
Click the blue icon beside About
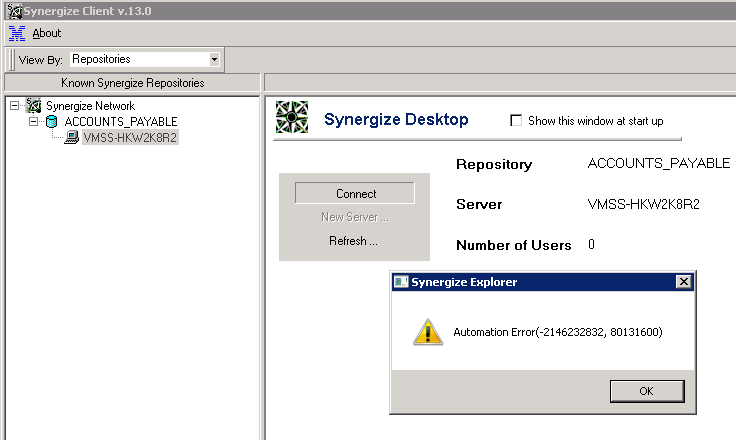17,33
